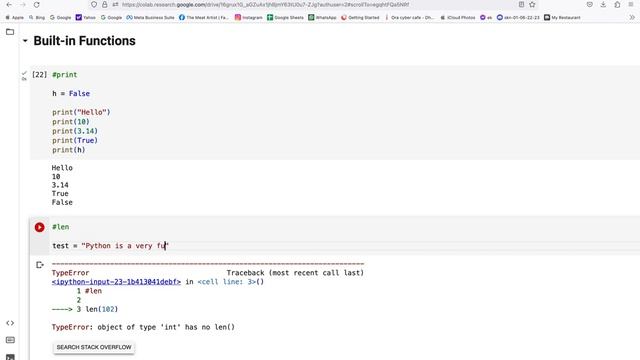Screen dimensions: 640x360
Task: Run the #len code cell
Action: coord(39,227)
